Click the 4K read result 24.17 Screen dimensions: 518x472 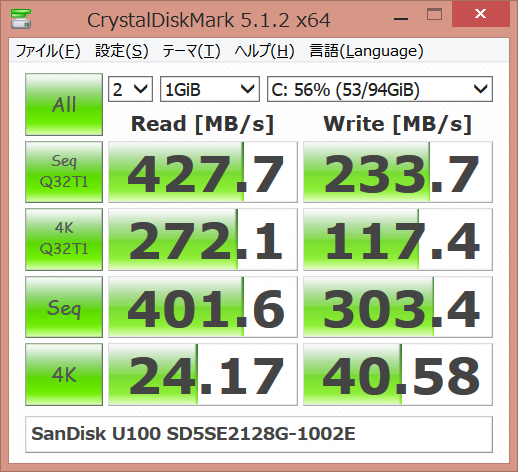tap(203, 374)
